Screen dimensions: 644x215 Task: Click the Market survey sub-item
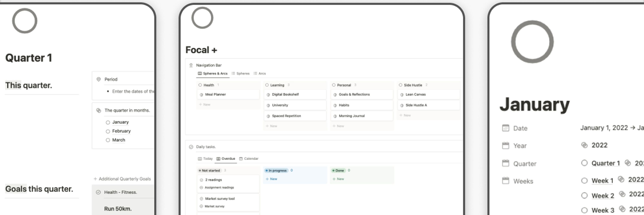click(x=212, y=206)
